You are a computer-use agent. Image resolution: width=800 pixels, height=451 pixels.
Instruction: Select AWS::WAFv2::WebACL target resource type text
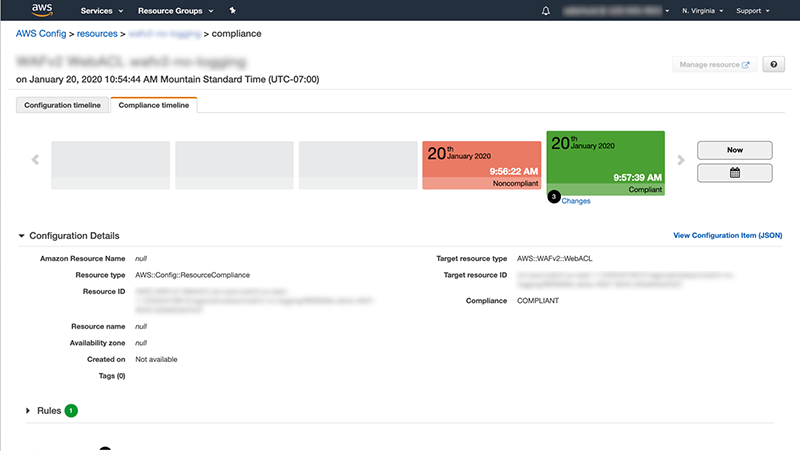pyautogui.click(x=555, y=259)
